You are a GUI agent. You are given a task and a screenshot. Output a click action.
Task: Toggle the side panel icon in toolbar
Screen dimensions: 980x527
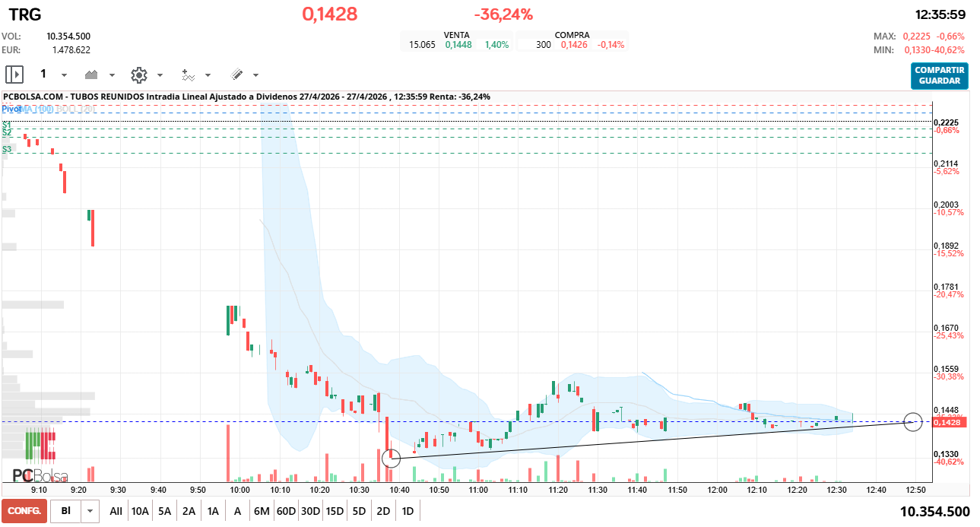coord(14,75)
